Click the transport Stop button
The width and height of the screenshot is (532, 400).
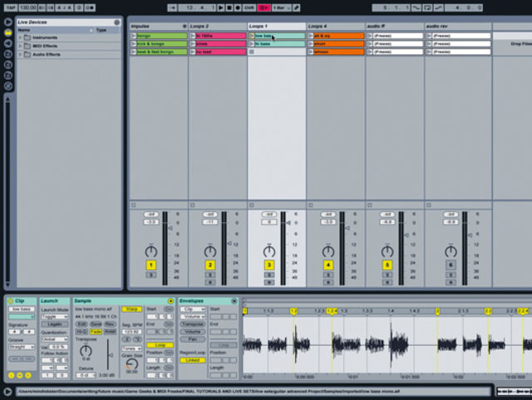229,7
